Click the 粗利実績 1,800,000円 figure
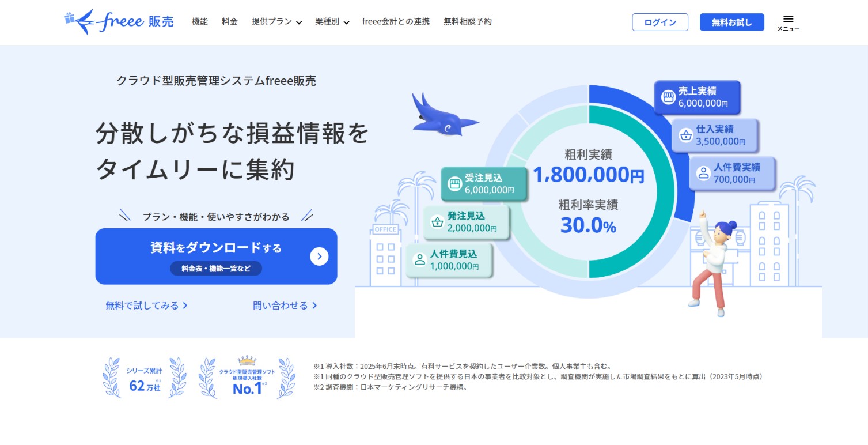 click(x=588, y=167)
